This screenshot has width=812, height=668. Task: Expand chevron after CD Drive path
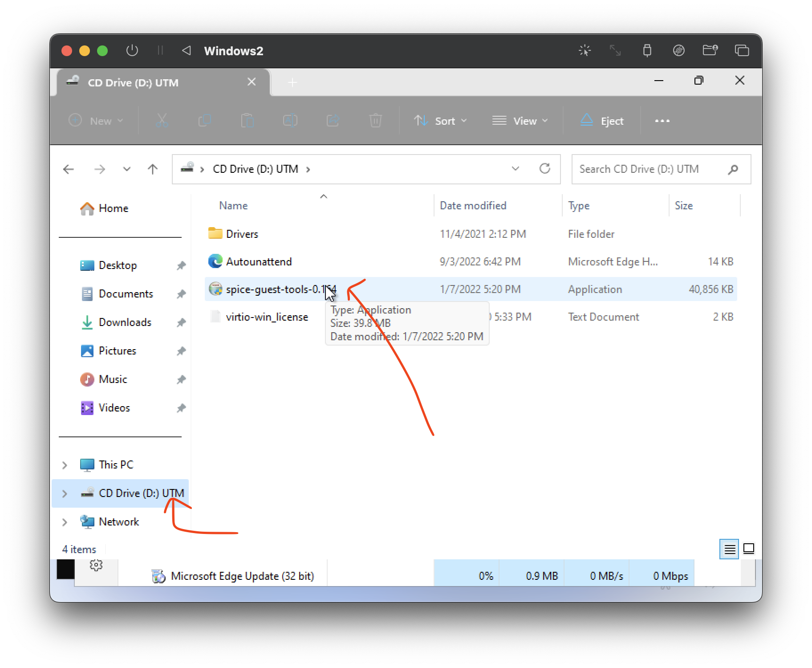(308, 169)
